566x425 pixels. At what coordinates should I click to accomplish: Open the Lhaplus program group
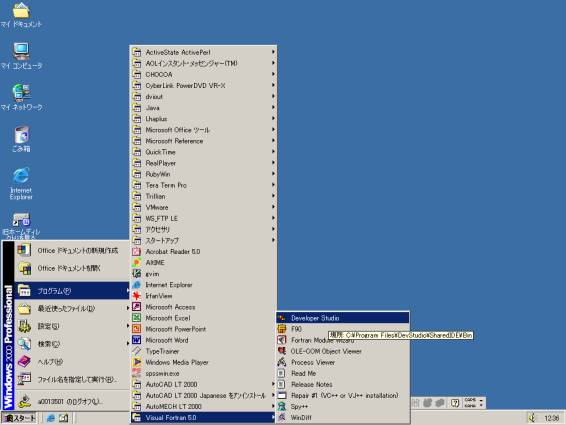click(203, 118)
